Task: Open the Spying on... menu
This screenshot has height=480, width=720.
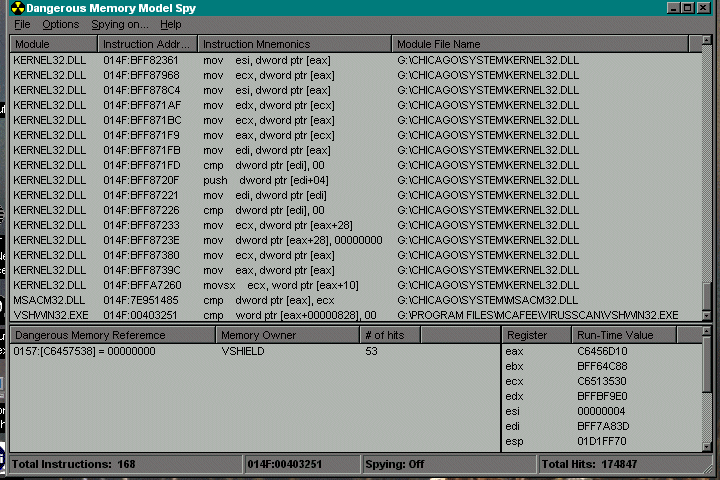Action: (x=120, y=24)
